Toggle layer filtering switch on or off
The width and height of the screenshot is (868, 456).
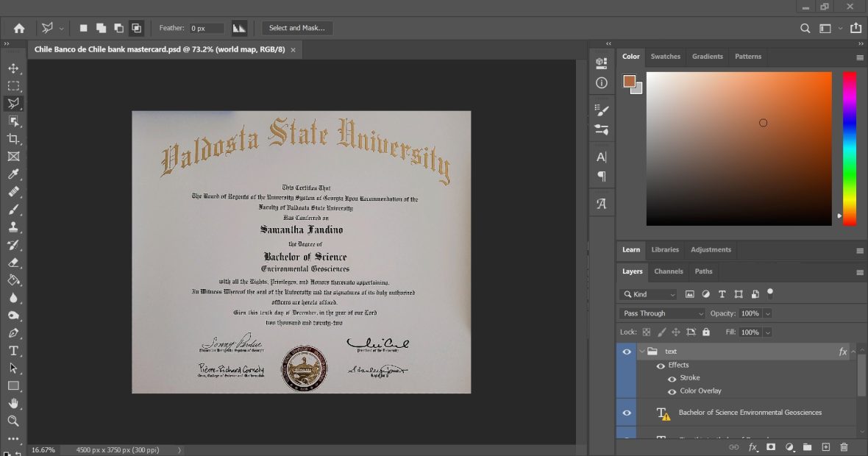point(770,293)
